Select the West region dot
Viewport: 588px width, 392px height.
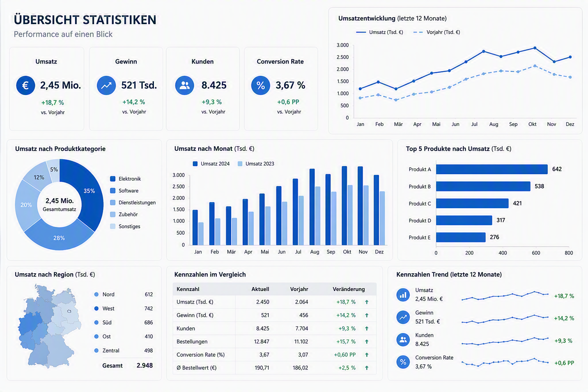(x=96, y=309)
